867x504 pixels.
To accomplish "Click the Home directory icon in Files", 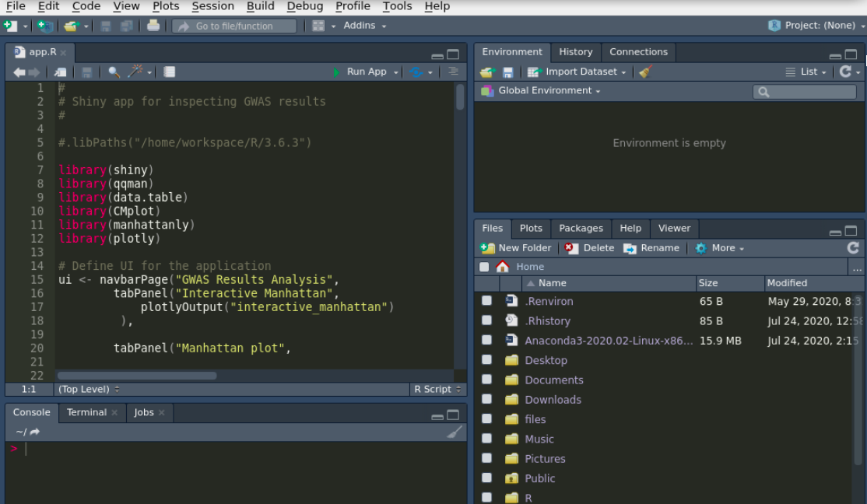I will tap(503, 267).
